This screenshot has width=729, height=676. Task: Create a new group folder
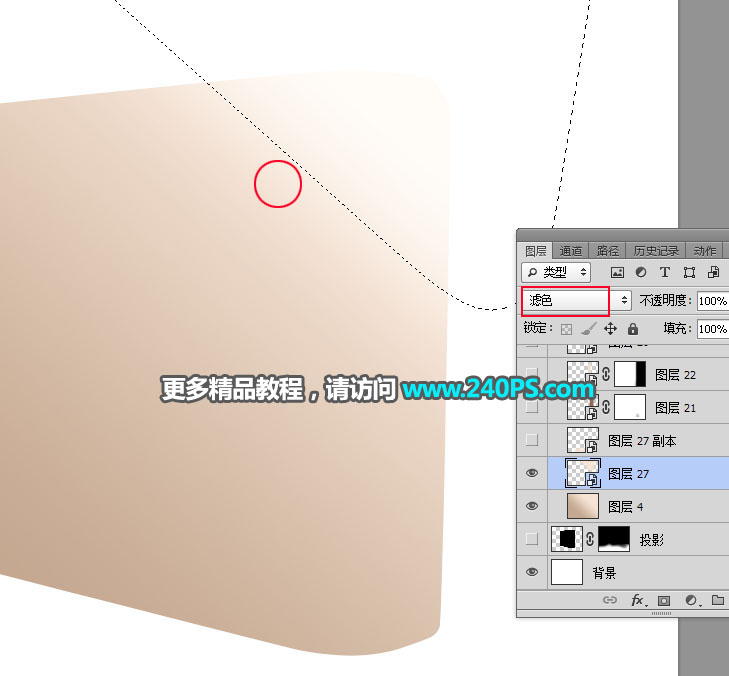pyautogui.click(x=717, y=600)
